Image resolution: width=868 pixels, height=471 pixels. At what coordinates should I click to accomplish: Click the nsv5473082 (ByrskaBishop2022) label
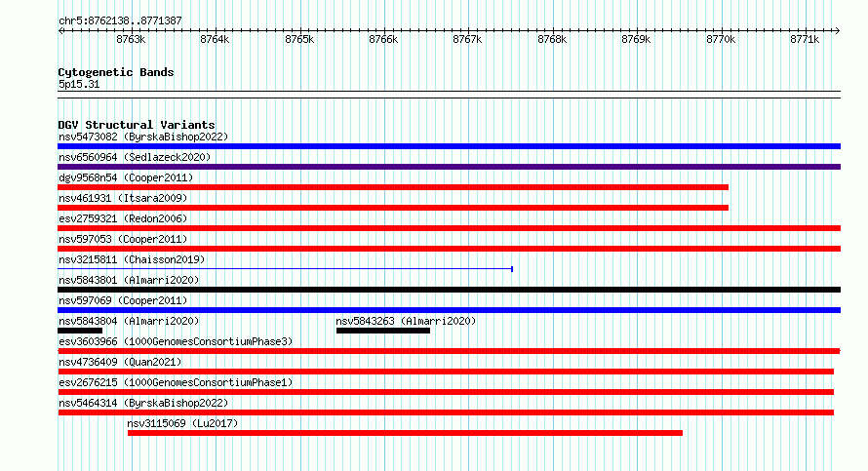pos(143,137)
